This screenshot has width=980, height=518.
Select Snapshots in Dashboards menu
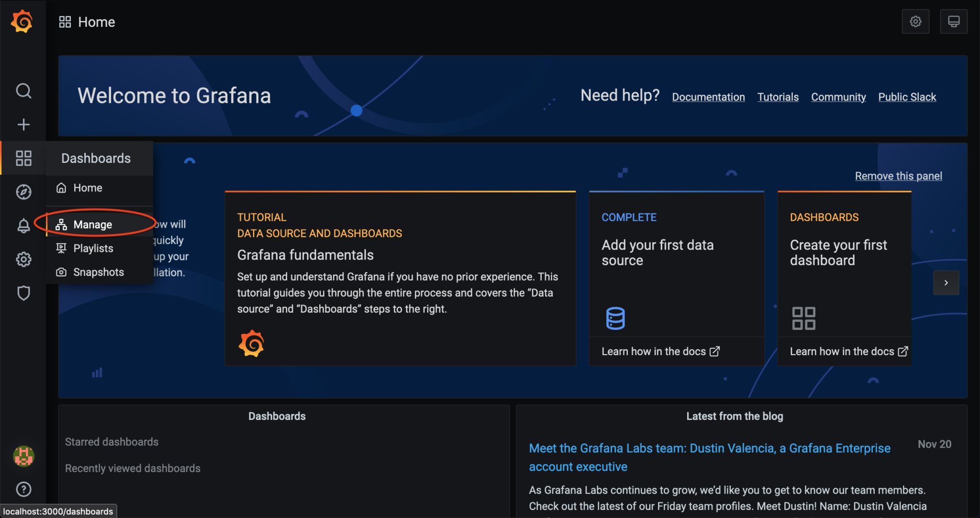pyautogui.click(x=100, y=272)
